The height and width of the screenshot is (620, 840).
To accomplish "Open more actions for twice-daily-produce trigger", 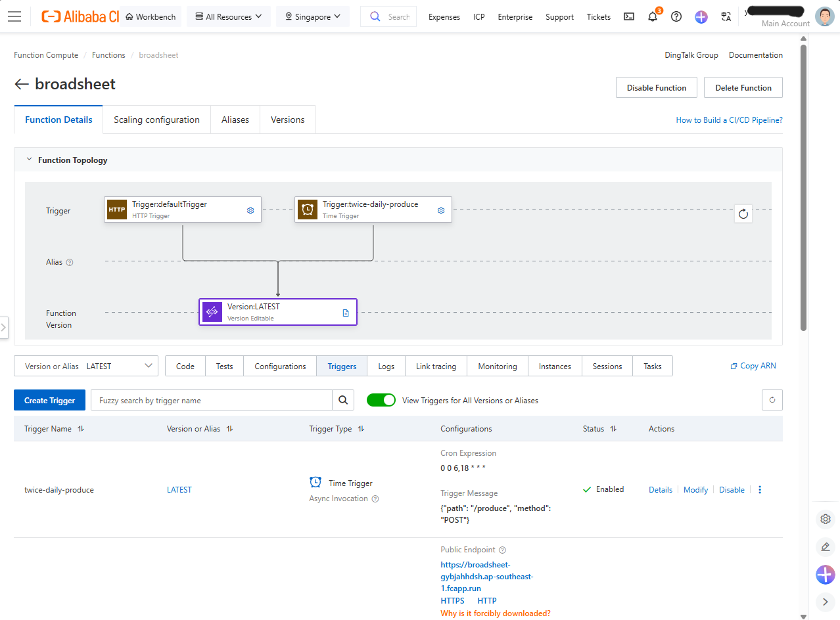I will point(760,490).
